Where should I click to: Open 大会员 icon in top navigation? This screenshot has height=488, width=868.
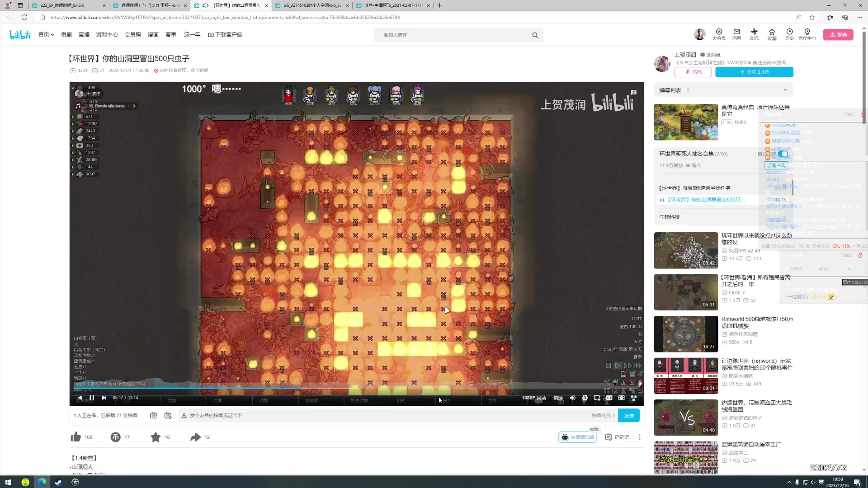(719, 34)
